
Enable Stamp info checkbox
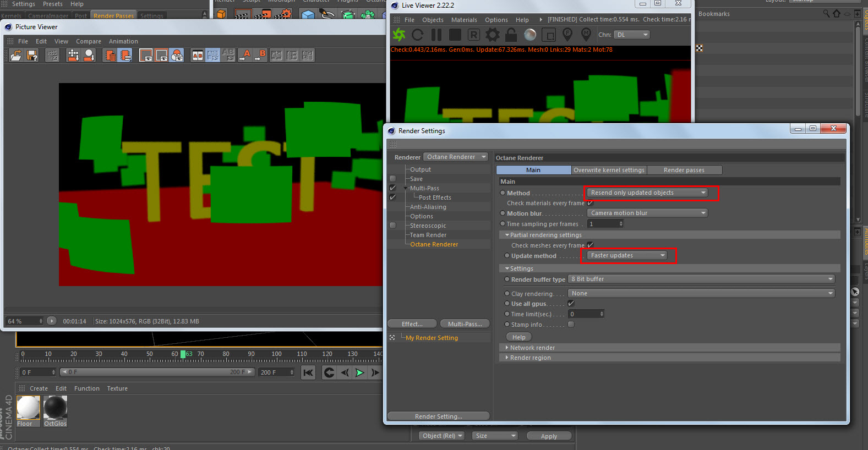click(571, 325)
